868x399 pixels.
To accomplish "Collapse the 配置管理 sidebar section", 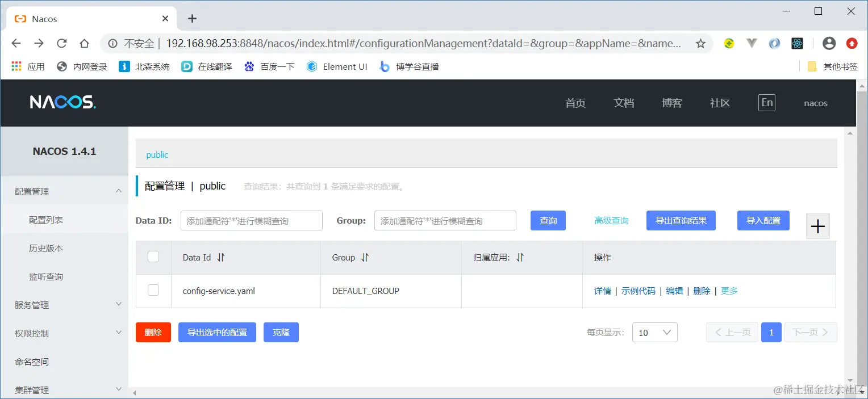I will (x=118, y=191).
